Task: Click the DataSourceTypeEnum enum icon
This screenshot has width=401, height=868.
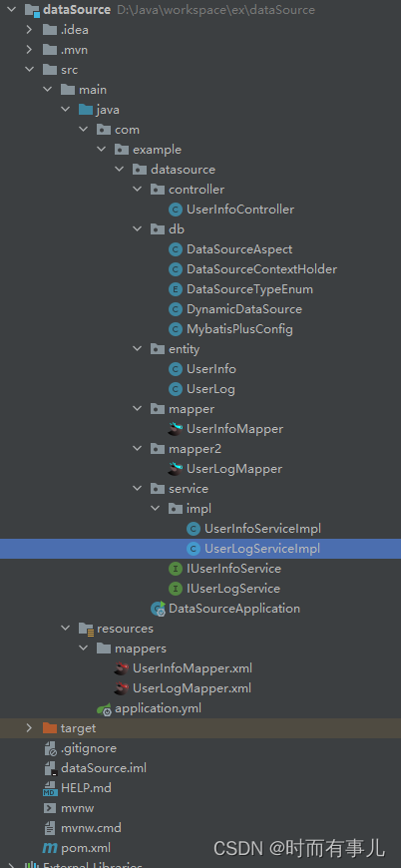Action: [176, 289]
